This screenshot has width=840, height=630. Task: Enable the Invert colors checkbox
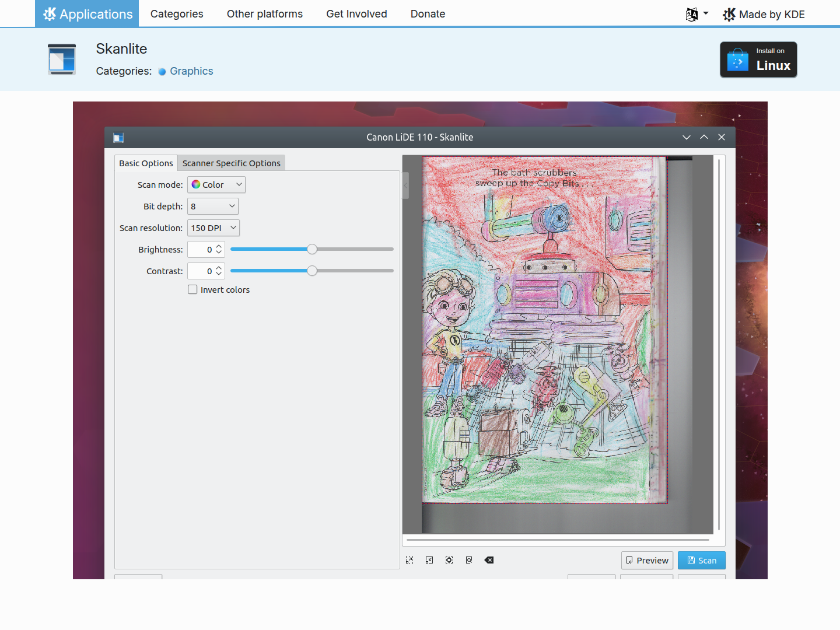pyautogui.click(x=192, y=289)
